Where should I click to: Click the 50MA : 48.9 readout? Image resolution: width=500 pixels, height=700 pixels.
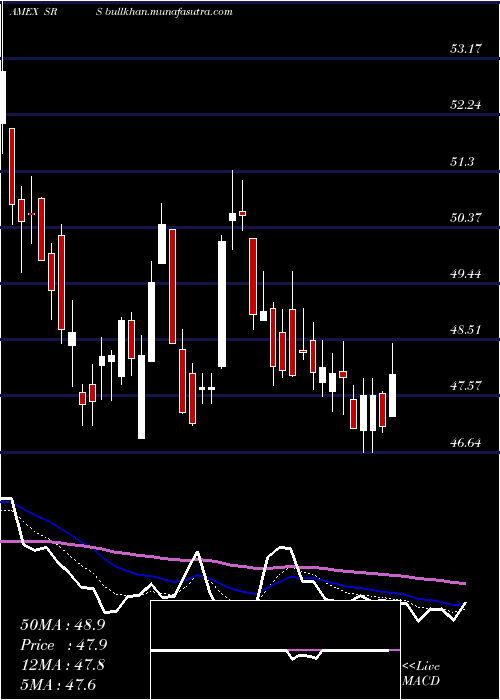tap(62, 625)
